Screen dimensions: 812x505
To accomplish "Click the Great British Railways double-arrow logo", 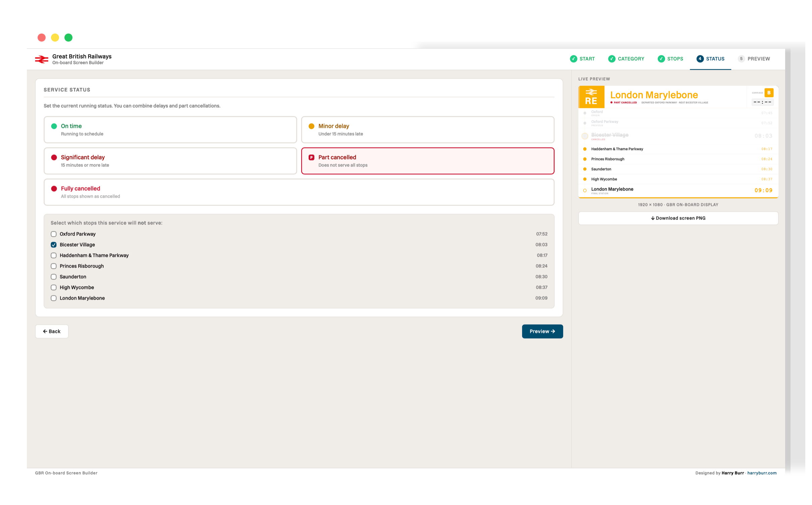I will (42, 59).
